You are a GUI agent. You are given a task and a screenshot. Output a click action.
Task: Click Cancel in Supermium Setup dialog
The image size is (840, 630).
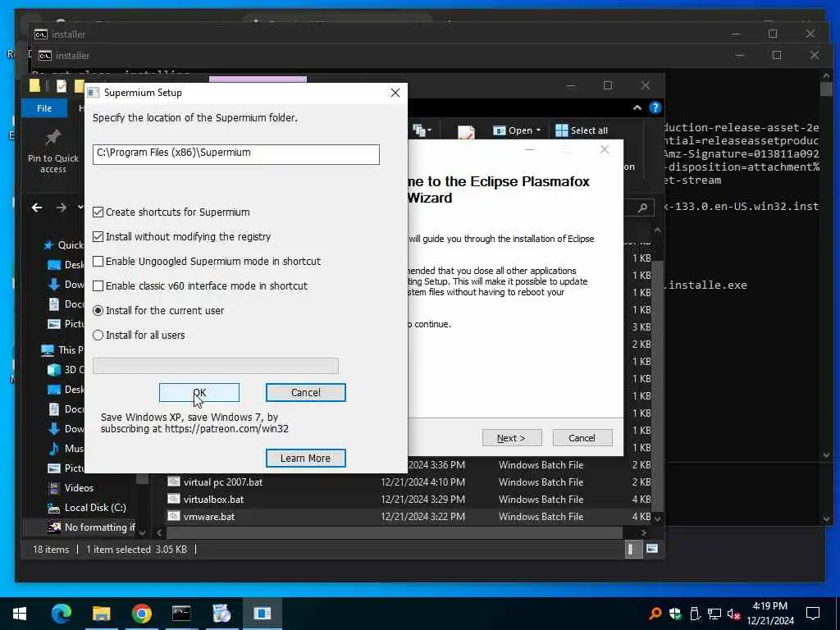click(305, 392)
